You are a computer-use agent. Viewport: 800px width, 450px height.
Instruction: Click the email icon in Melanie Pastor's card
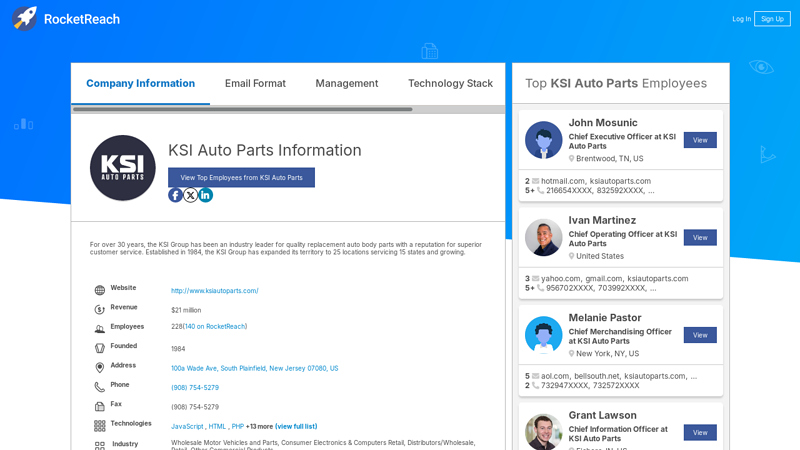pos(535,376)
